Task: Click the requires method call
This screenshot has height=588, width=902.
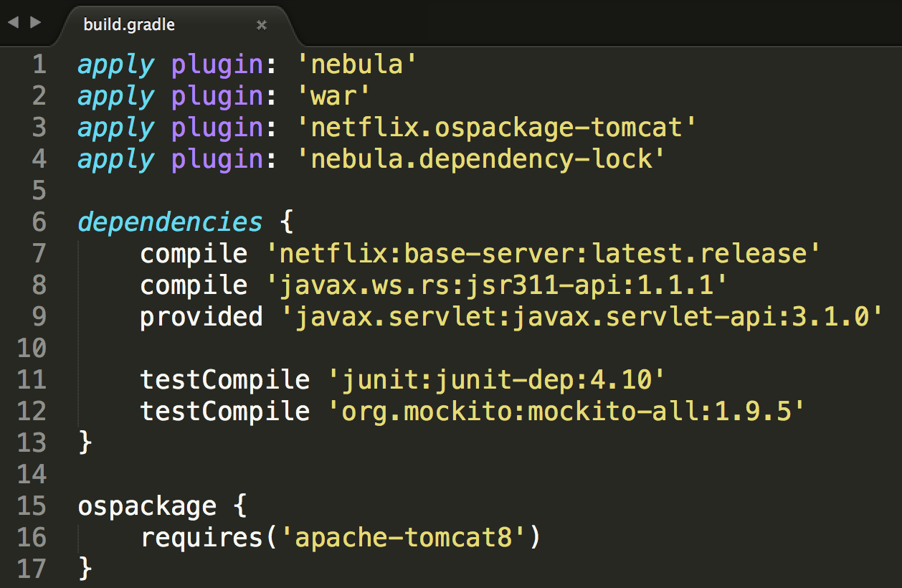Action: point(201,538)
